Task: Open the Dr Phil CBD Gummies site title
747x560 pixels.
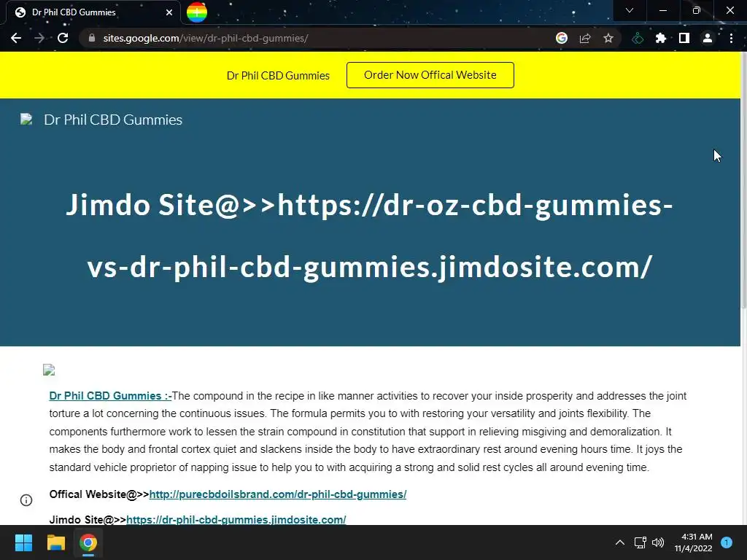Action: tap(113, 120)
